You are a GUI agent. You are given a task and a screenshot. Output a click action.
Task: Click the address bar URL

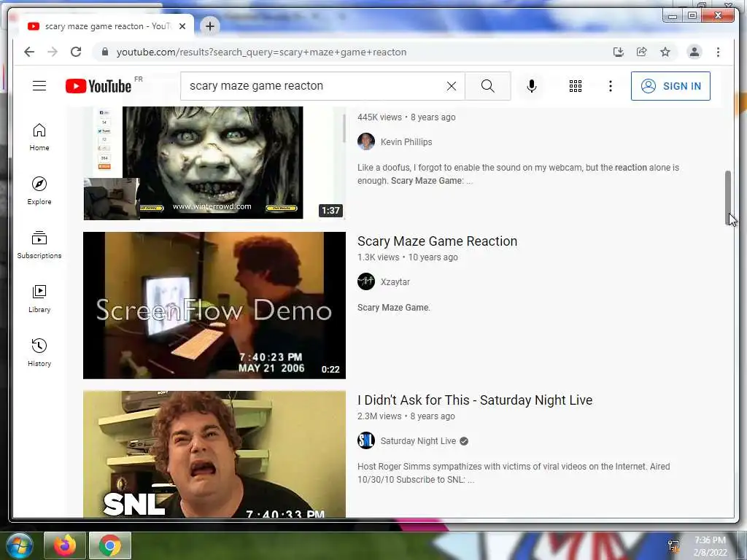[x=262, y=52]
